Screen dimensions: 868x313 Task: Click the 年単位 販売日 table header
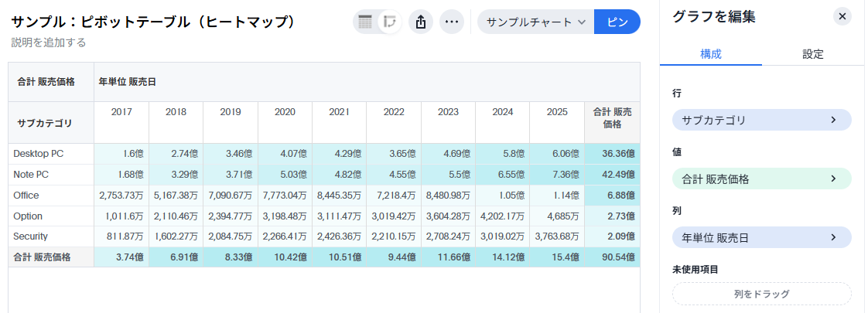coord(127,81)
